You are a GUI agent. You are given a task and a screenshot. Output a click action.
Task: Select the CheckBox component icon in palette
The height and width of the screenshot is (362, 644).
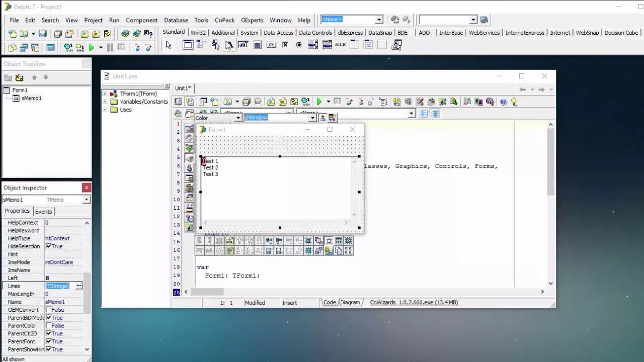pos(285,45)
